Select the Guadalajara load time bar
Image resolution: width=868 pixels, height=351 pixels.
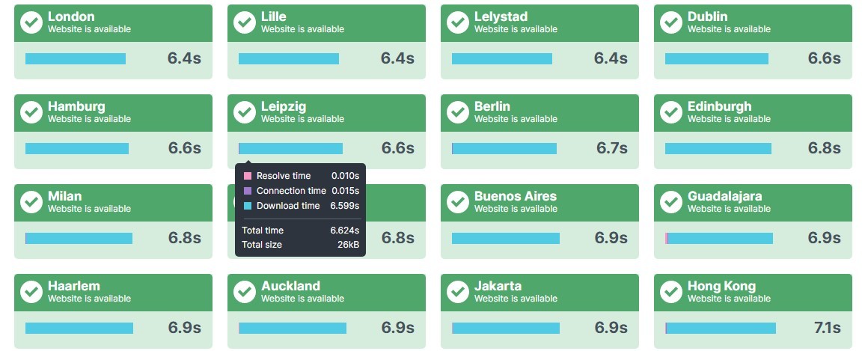click(719, 238)
